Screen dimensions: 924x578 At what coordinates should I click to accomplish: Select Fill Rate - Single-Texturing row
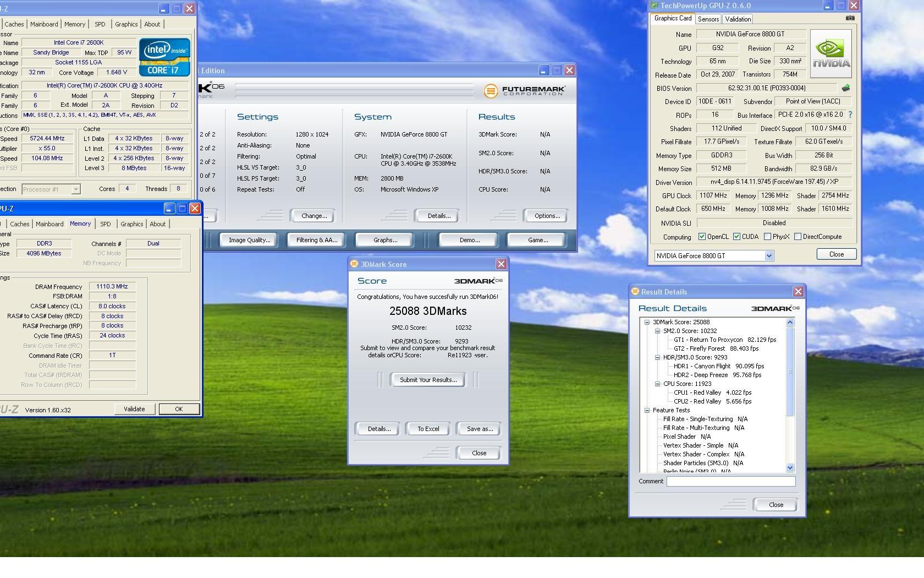[705, 419]
